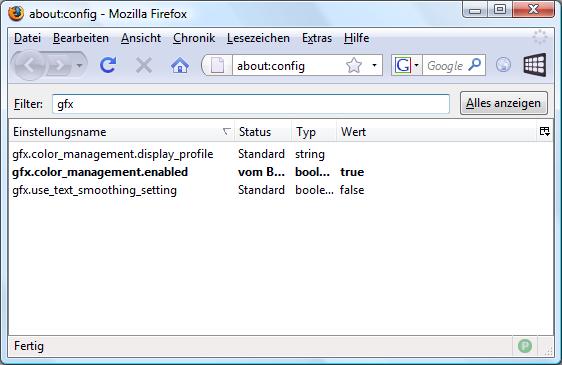The height and width of the screenshot is (365, 562).
Task: Open the Lesezeichen menu
Action: pos(258,38)
